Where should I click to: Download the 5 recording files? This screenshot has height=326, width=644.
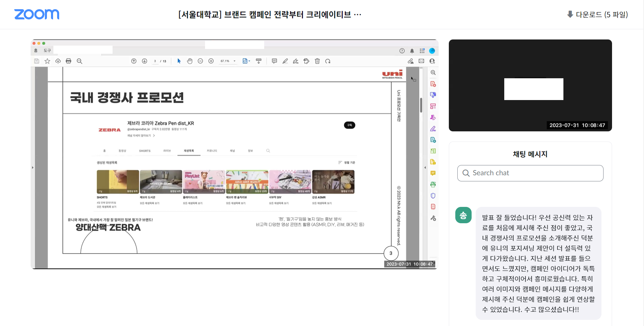pos(597,14)
